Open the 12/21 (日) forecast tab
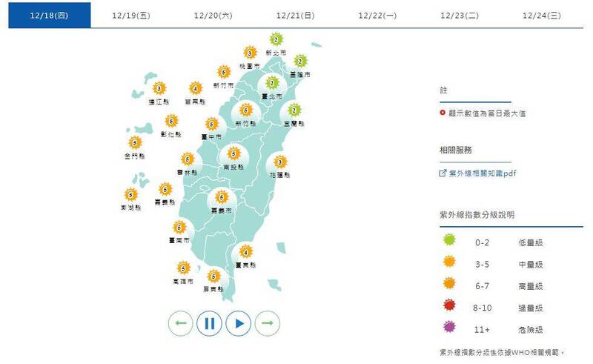593x364 pixels. coord(296,15)
